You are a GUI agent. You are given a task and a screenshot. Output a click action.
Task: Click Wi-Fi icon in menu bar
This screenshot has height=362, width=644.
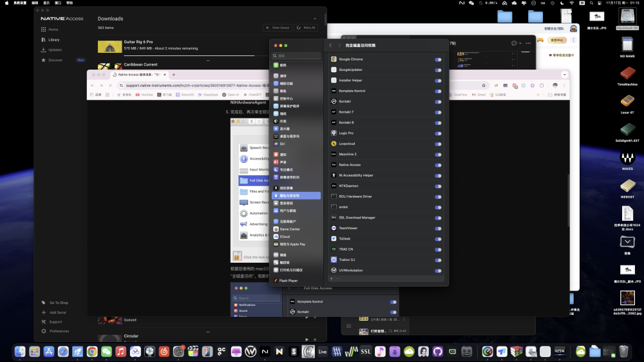click(572, 3)
